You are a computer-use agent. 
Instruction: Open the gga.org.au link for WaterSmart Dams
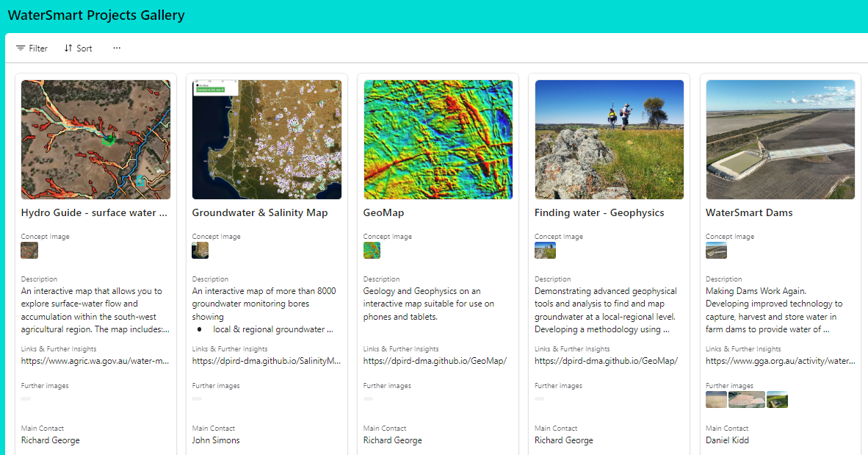coord(780,361)
